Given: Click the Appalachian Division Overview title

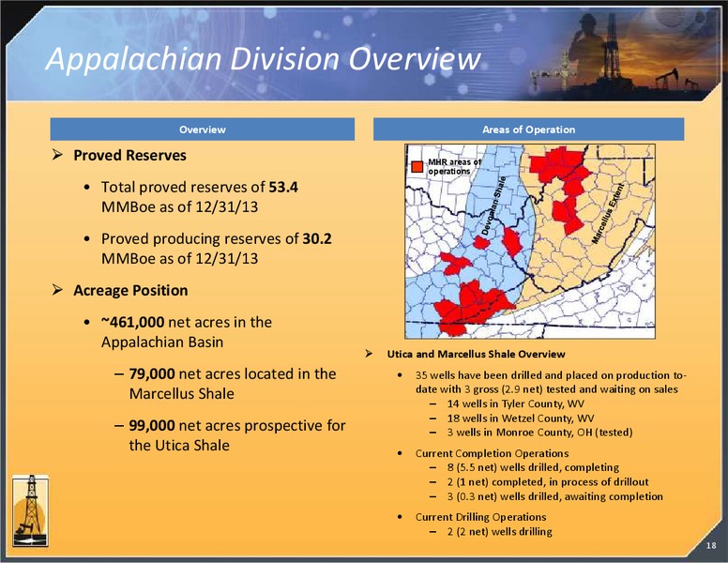Looking at the screenshot, I should [x=264, y=59].
